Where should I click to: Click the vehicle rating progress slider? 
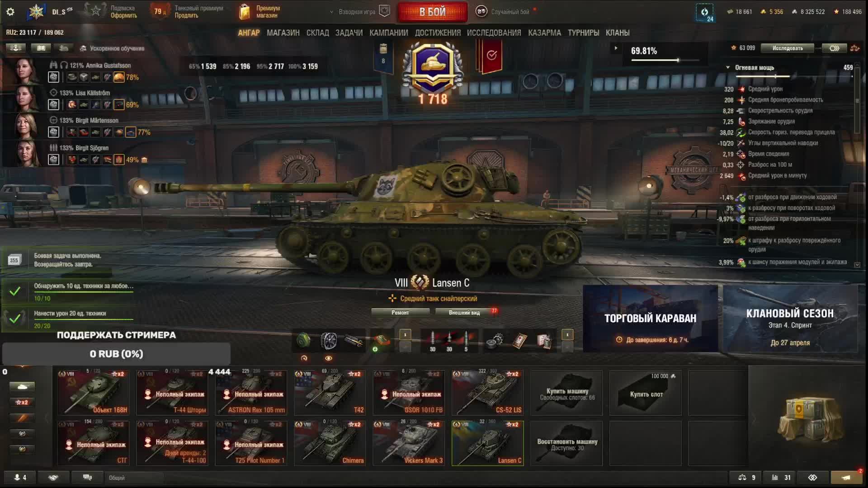point(665,60)
